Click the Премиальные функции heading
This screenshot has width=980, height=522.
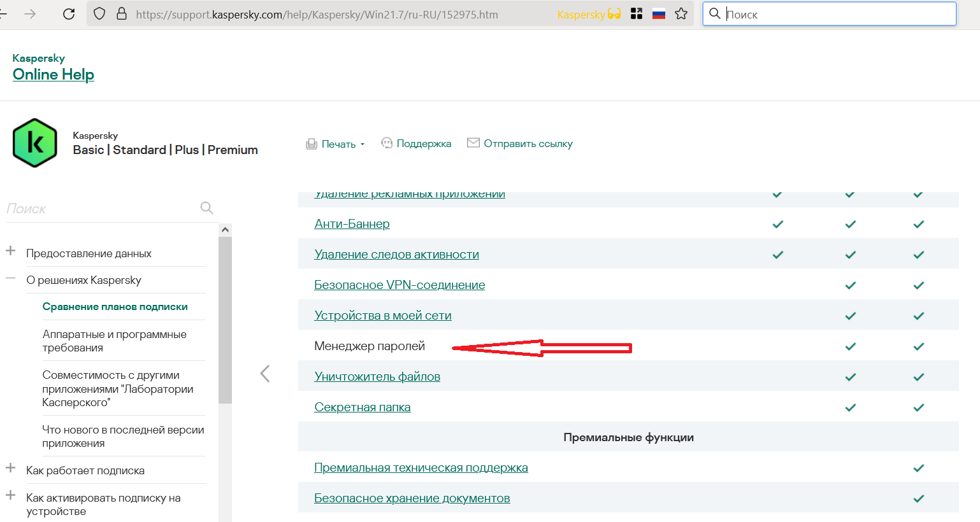[628, 437]
